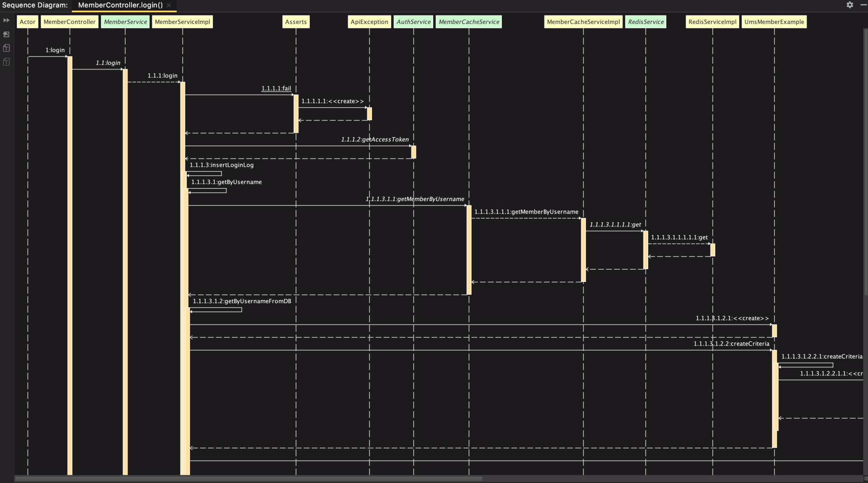Select the MemberServiceImpl lifeline header

183,22
